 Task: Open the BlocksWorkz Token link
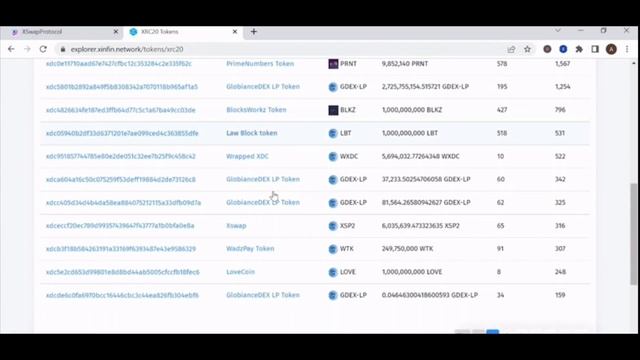coord(256,110)
